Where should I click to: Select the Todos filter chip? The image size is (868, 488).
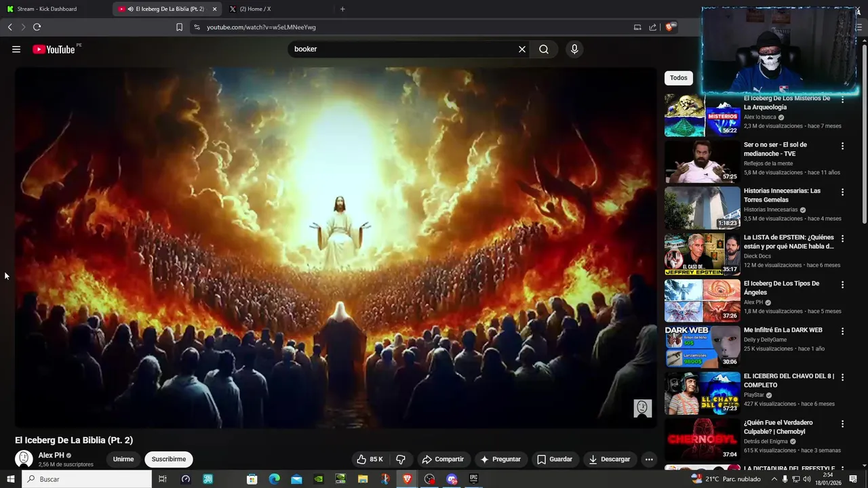tap(679, 78)
